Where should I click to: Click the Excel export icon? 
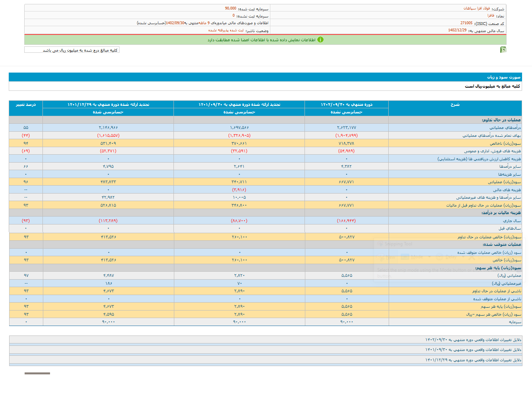click(x=503, y=50)
